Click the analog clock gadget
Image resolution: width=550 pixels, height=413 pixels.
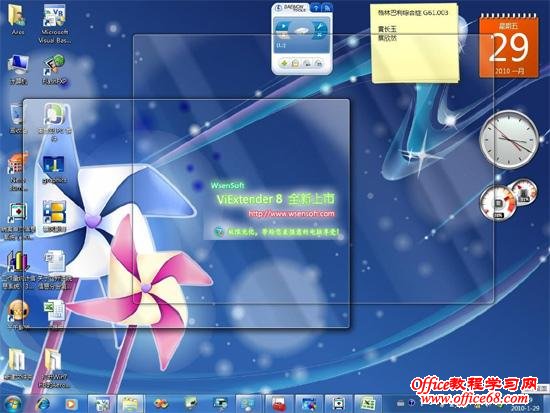coord(509,140)
